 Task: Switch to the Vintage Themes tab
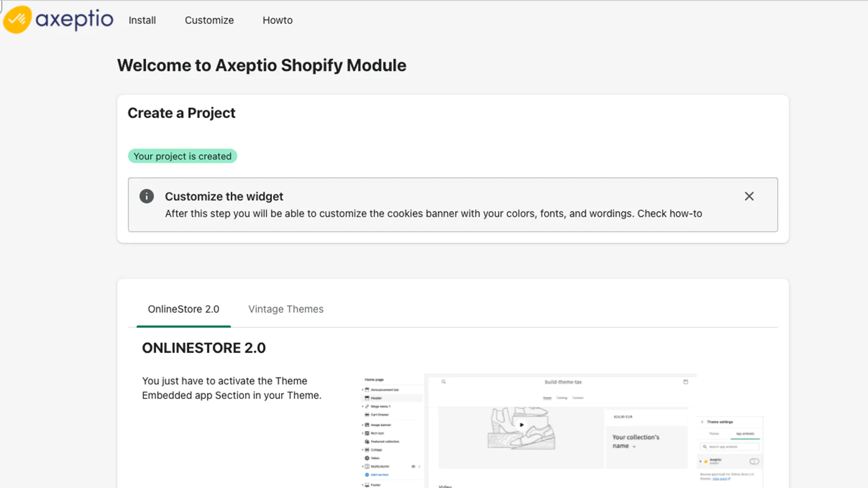(x=286, y=309)
